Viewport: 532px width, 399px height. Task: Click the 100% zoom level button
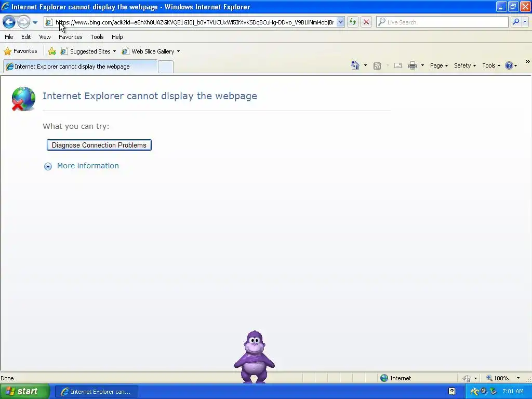click(497, 378)
